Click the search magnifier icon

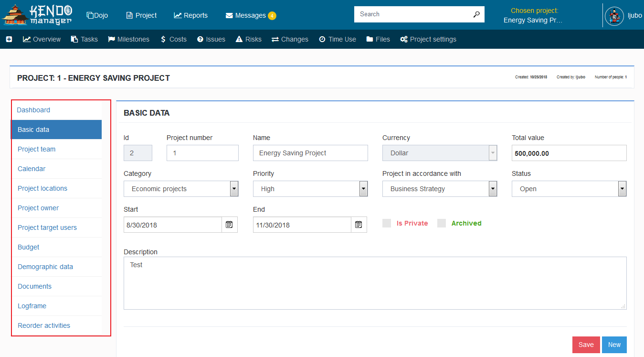click(x=476, y=14)
